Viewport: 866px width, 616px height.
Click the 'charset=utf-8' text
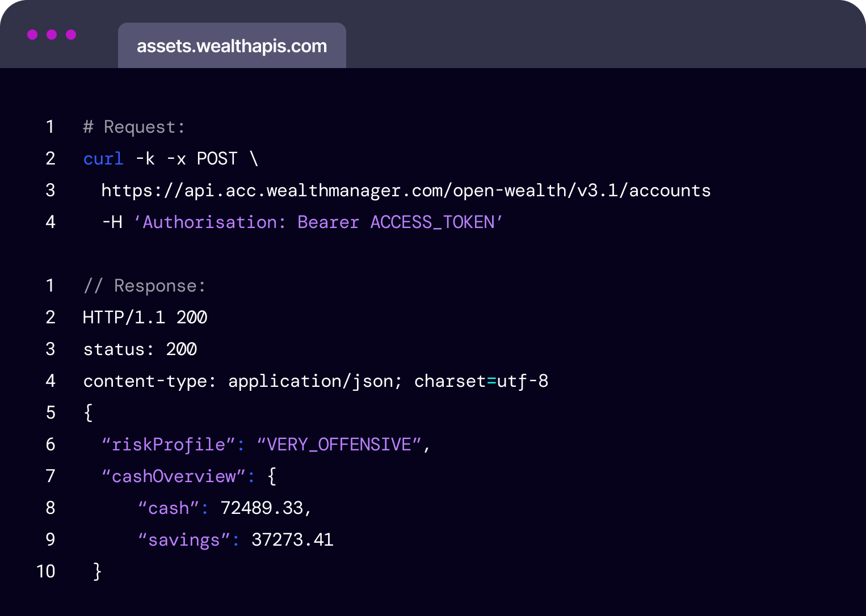(481, 381)
